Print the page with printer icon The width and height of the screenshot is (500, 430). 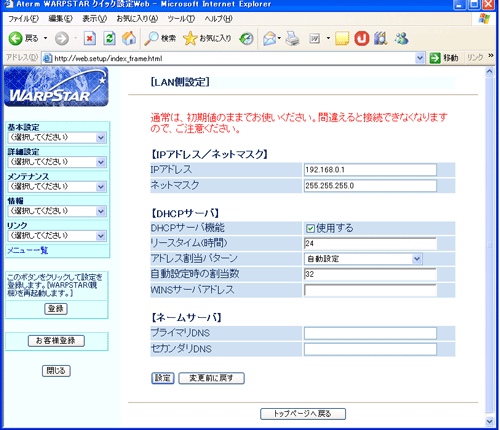click(x=292, y=39)
